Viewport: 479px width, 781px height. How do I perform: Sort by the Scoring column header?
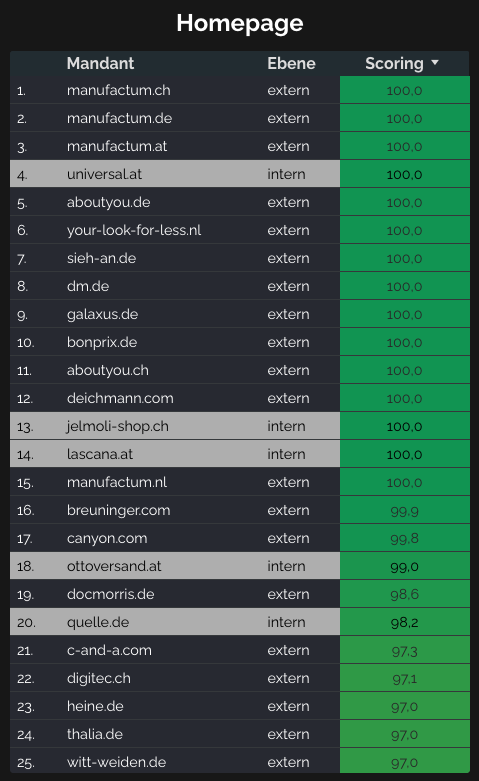point(394,63)
